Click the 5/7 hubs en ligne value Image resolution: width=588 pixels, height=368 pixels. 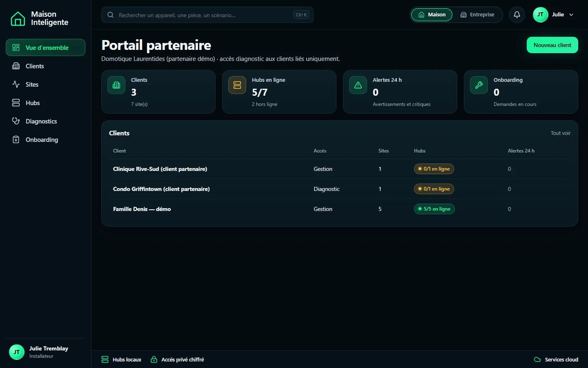pos(260,92)
